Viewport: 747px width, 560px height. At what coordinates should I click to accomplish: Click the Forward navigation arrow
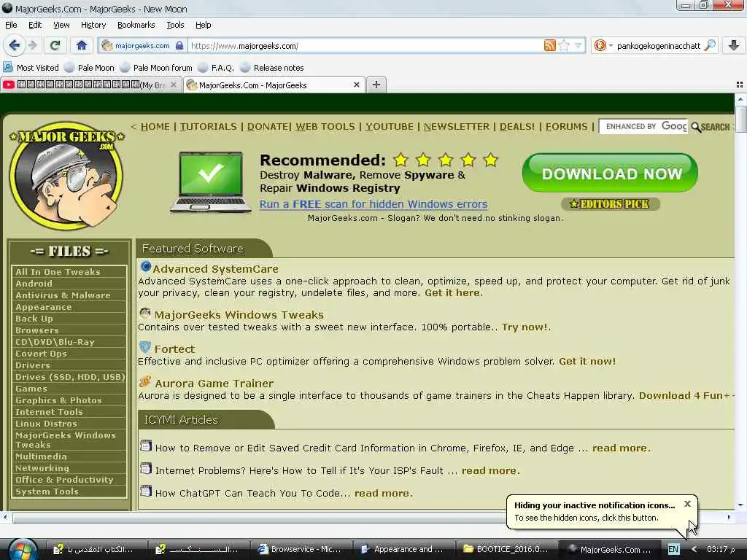pyautogui.click(x=32, y=45)
